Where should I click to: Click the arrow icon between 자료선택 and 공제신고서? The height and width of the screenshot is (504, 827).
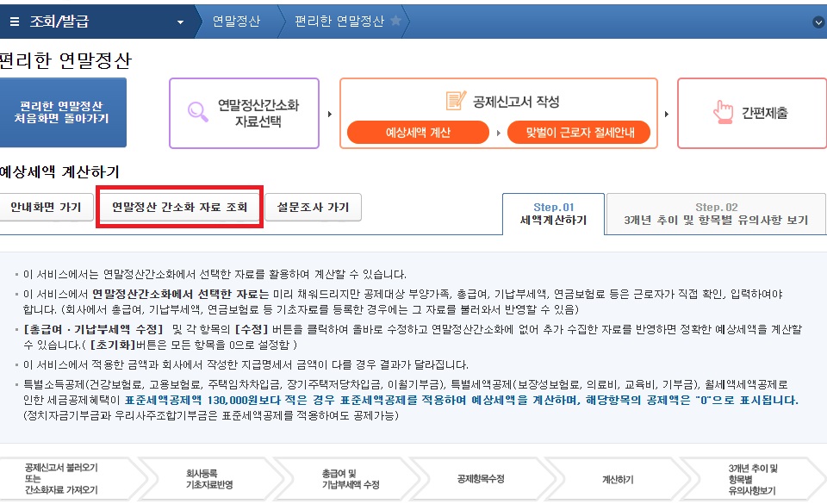329,113
